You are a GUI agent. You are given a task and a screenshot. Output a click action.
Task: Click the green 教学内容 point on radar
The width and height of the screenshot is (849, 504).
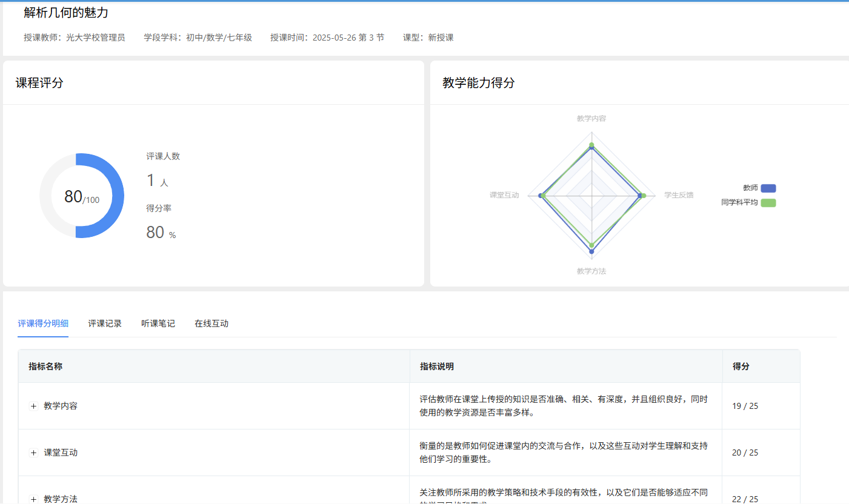click(592, 144)
